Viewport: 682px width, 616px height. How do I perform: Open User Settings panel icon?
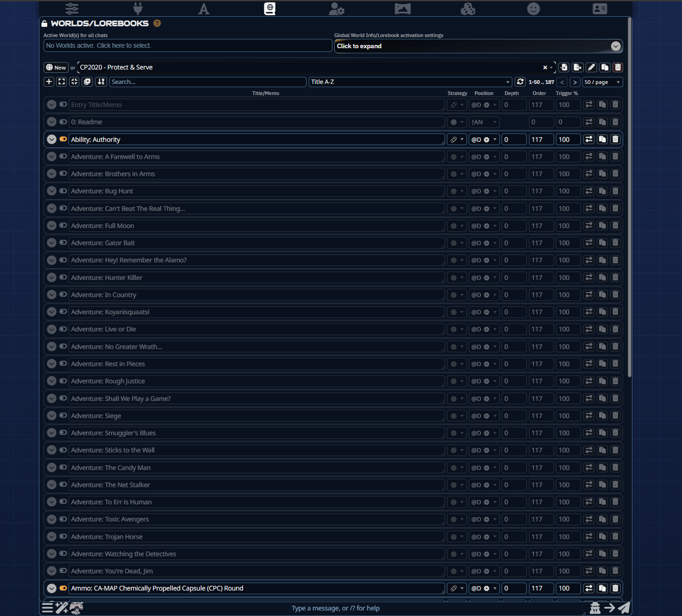point(337,9)
